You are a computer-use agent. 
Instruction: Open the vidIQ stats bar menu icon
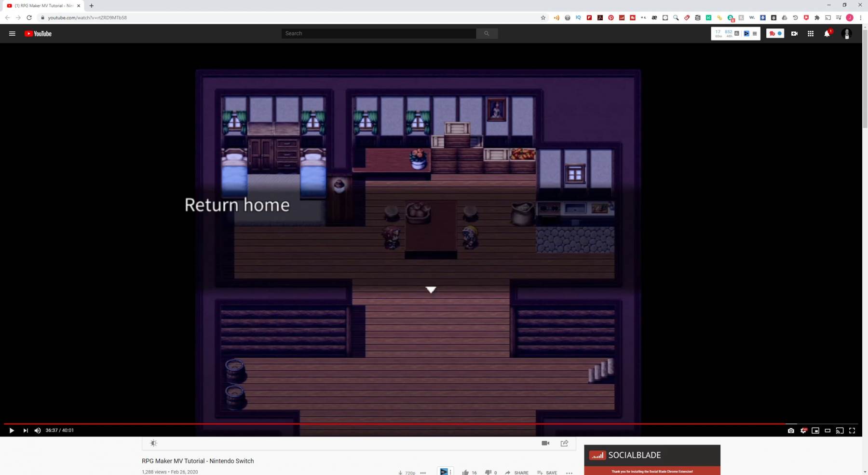coord(755,34)
